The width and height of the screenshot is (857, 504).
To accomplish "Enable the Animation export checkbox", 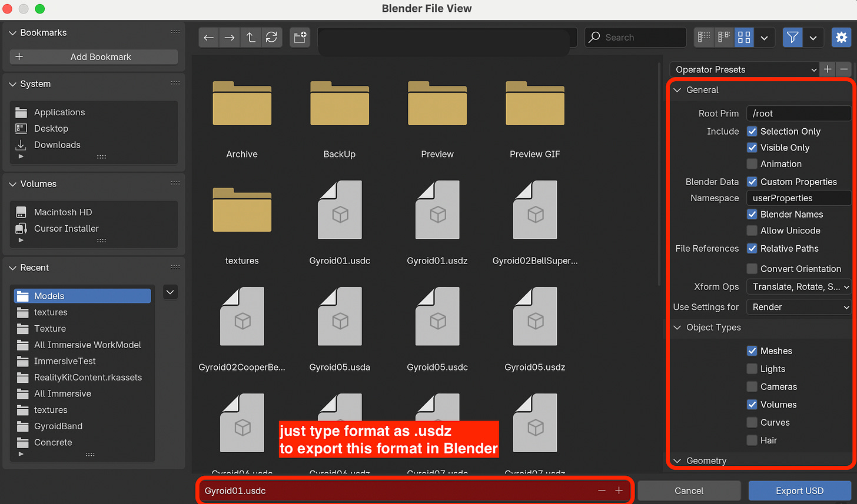I will pos(752,164).
